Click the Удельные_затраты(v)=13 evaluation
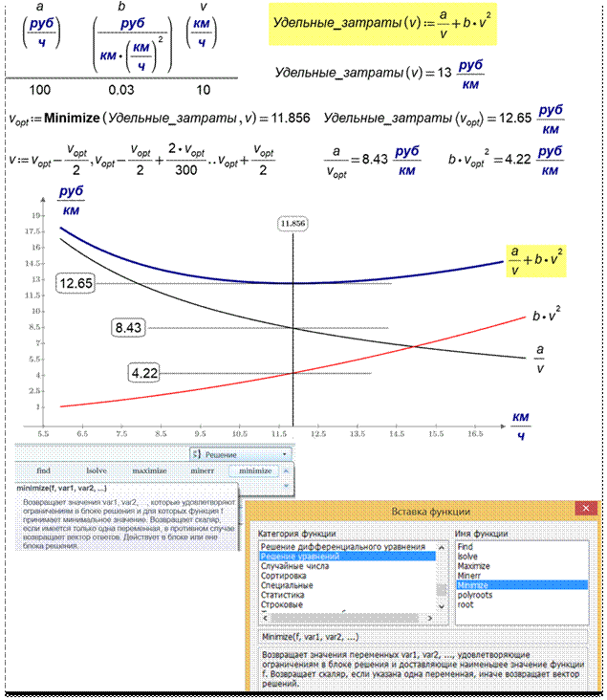This screenshot has height=700, width=607. [379, 74]
